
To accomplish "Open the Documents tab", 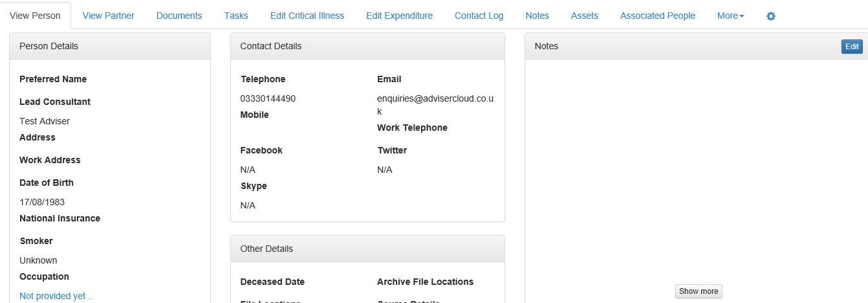I will (179, 16).
